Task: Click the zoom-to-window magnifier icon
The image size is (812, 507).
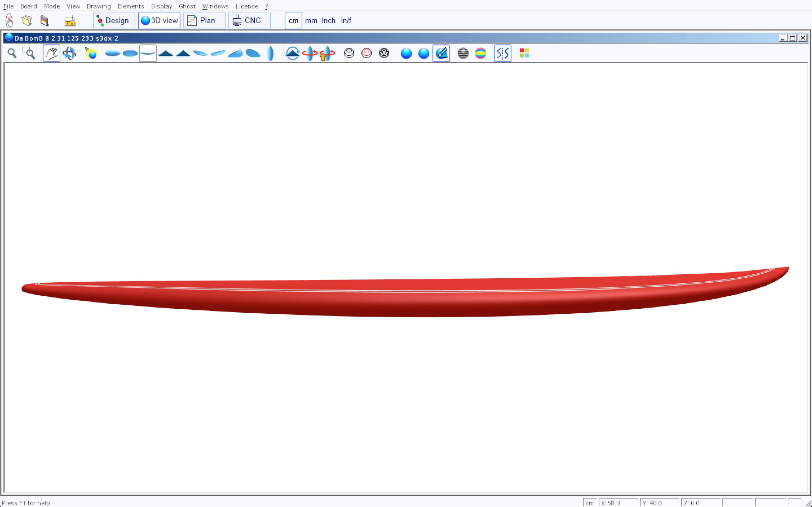Action: point(29,53)
